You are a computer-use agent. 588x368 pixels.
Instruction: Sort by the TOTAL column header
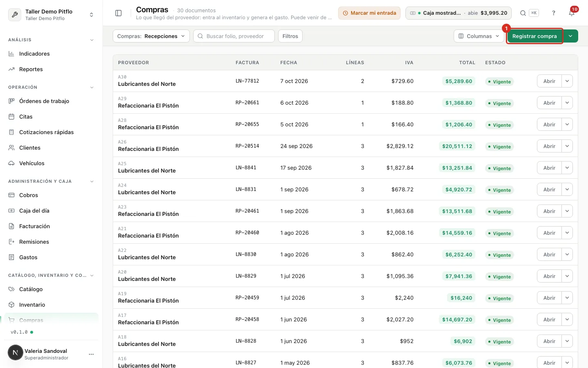467,63
